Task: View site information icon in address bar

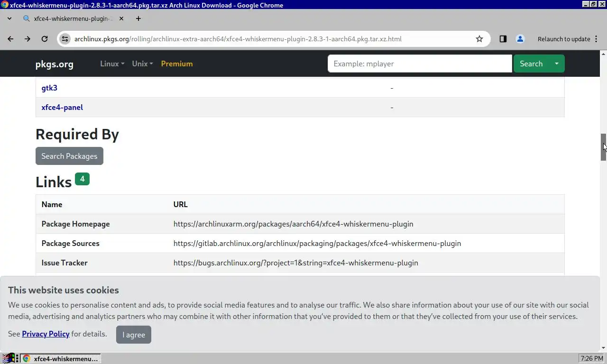Action: tap(65, 39)
